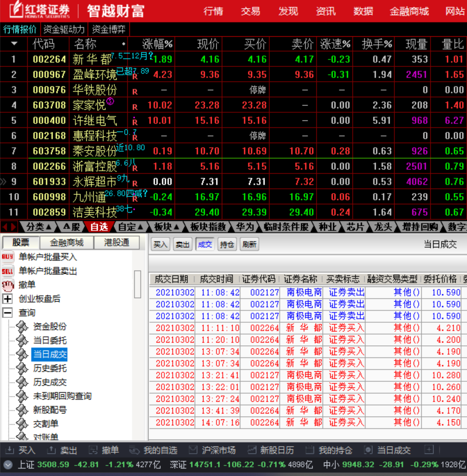Open the 行情 top menu
The image size is (467, 476).
coord(213,11)
